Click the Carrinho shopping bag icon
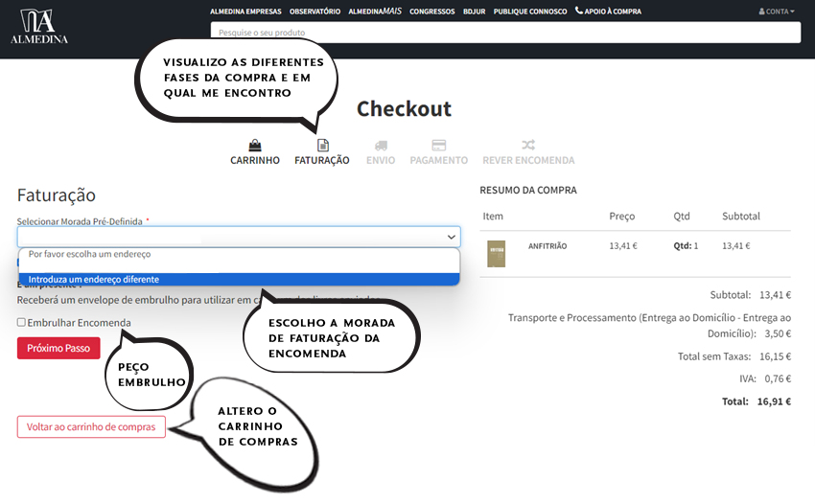 [255, 146]
